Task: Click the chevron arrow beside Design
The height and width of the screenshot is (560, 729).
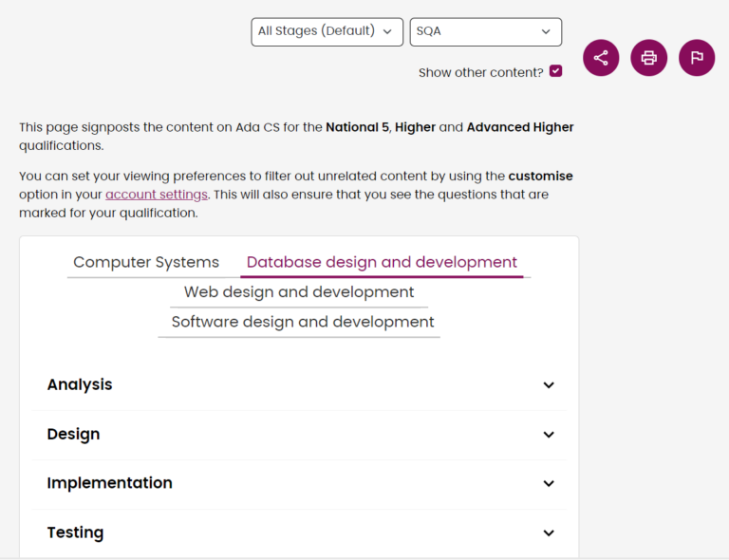Action: (549, 435)
